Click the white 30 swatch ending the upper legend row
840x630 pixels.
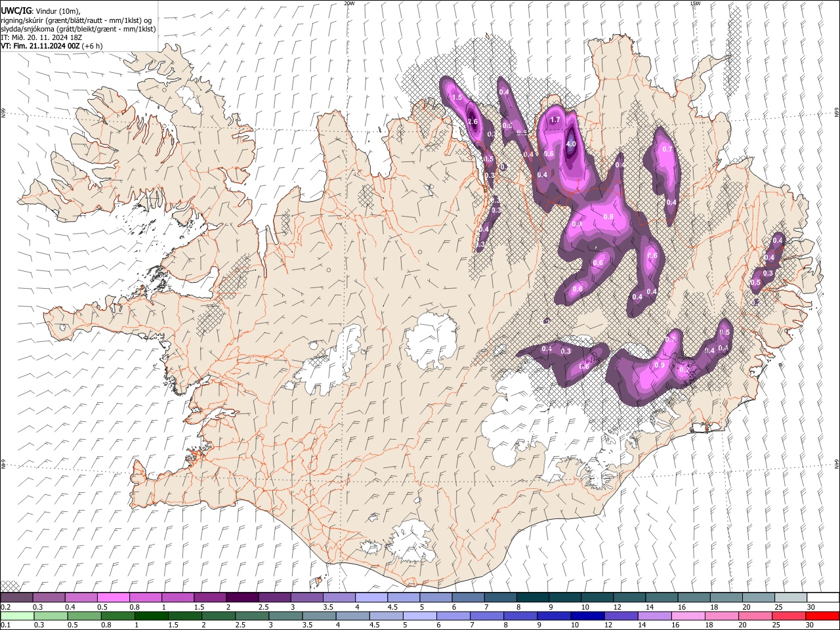823,597
